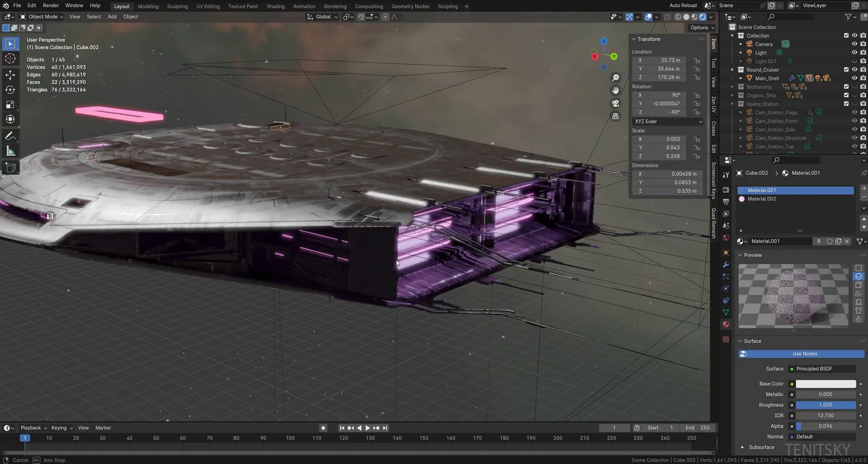
Task: Pick the Annotate pencil tool
Action: pyautogui.click(x=10, y=136)
